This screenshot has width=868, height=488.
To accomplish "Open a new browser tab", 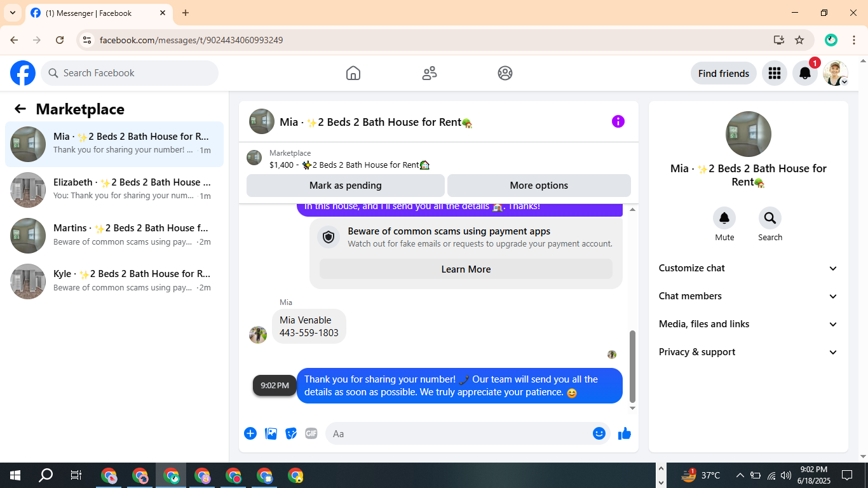I will tap(186, 13).
